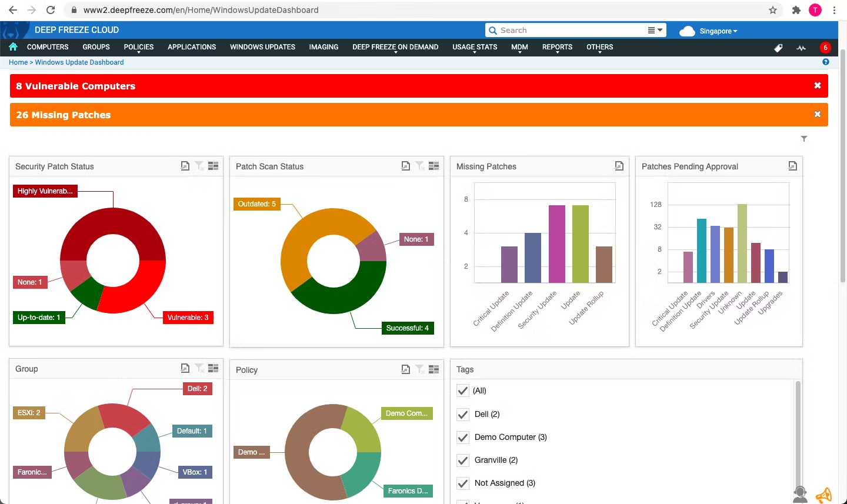The width and height of the screenshot is (847, 504).
Task: Open the blue help question mark icon
Action: click(x=826, y=62)
